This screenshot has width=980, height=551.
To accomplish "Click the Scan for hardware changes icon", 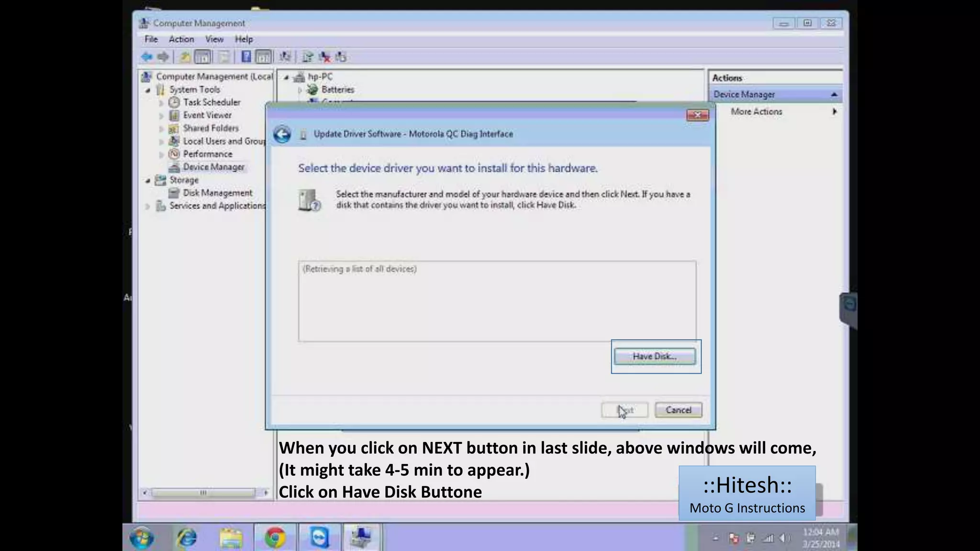I will click(285, 57).
